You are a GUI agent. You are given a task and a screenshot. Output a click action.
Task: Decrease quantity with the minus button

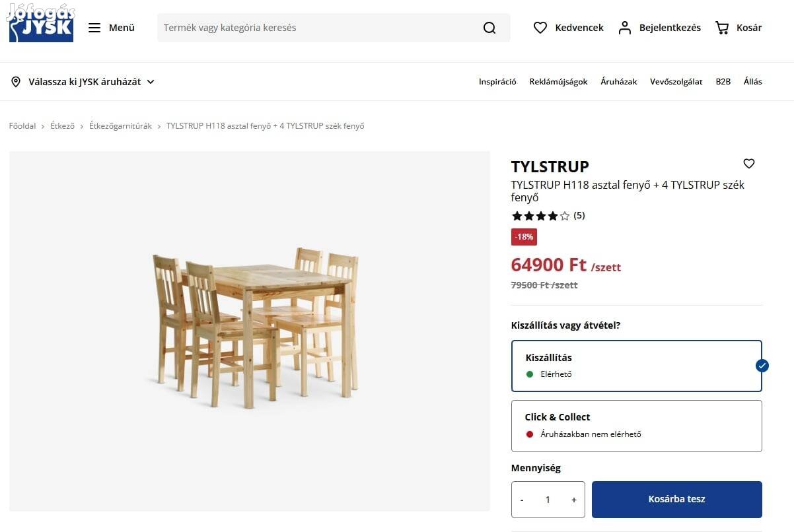coord(522,500)
